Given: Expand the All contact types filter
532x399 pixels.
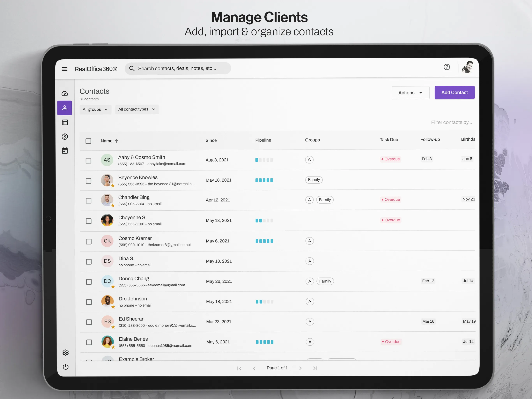Looking at the screenshot, I should (x=137, y=109).
